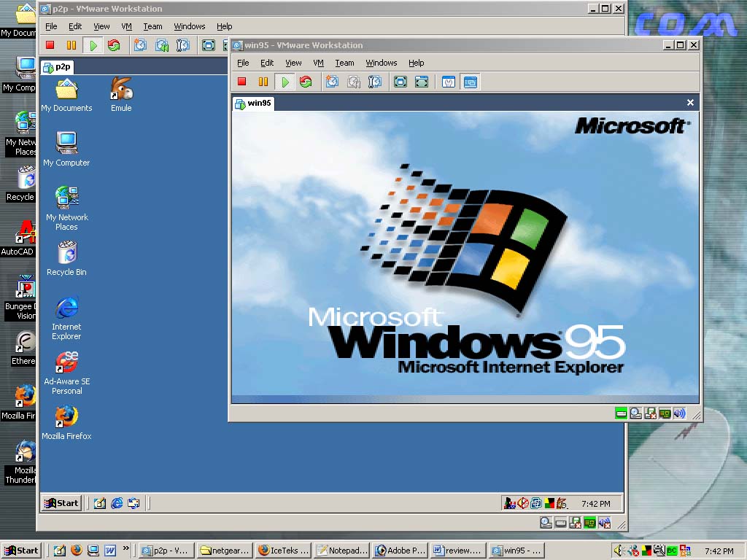Click the sound device icon in win95 status bar
This screenshot has width=747, height=560.
click(680, 413)
